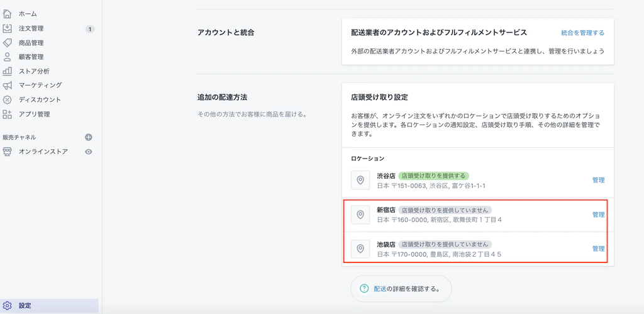Click the 配送業者のアカウントおよびフルフィルメントサービス heading
Image resolution: width=644 pixels, height=314 pixels.
[x=439, y=33]
